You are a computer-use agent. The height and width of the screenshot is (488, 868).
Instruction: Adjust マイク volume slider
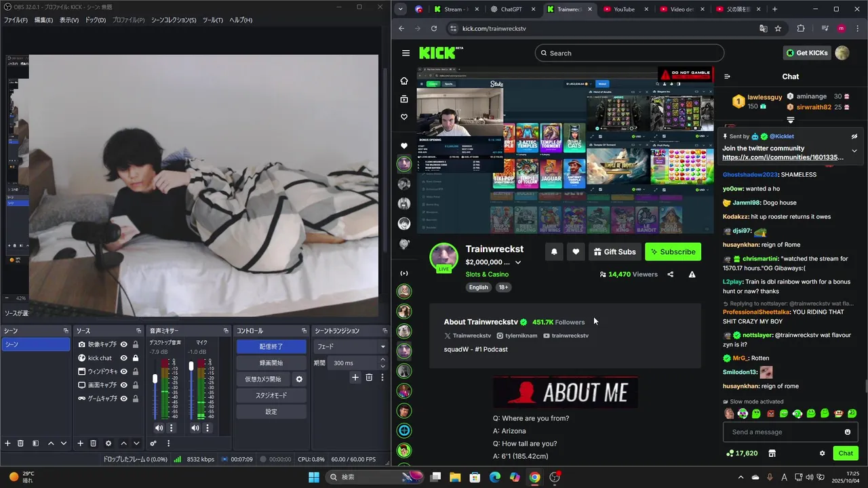(x=191, y=367)
